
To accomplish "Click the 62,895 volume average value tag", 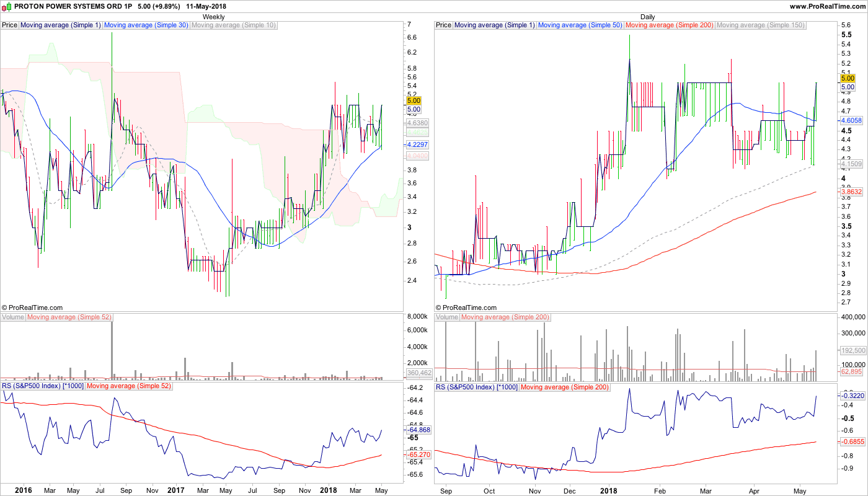I will 851,372.
